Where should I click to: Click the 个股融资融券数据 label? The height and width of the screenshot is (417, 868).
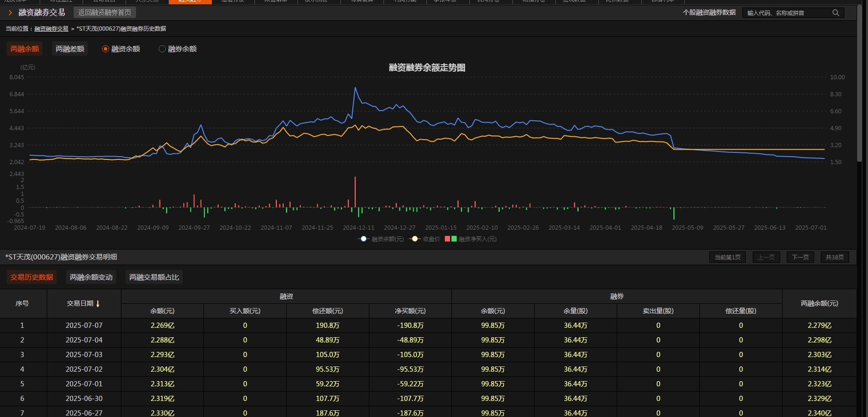(x=709, y=13)
